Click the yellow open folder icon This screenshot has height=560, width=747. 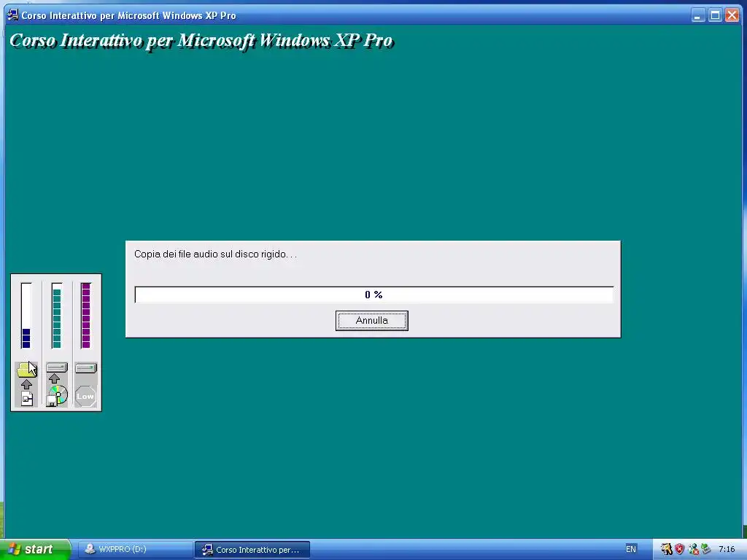coord(27,370)
